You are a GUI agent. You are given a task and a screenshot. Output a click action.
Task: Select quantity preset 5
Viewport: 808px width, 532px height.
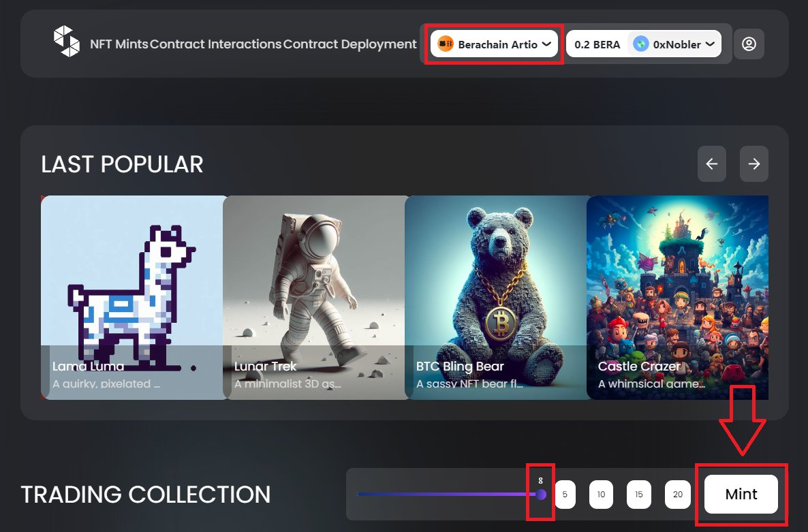coord(565,495)
